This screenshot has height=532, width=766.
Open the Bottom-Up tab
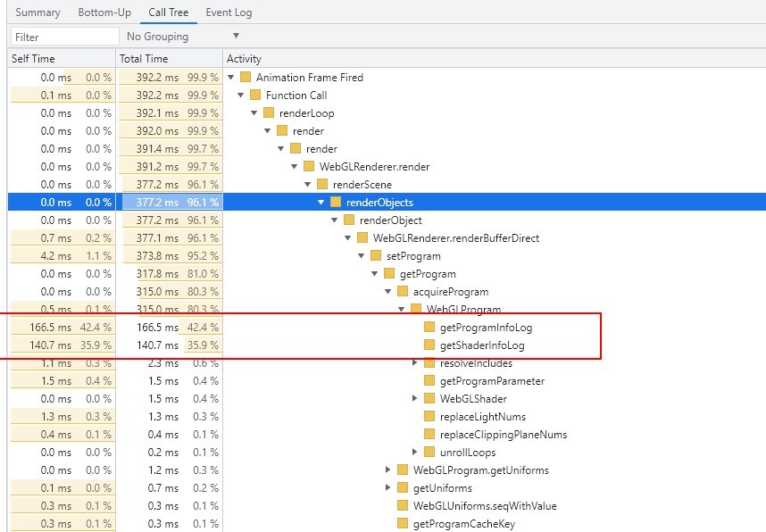pos(104,12)
